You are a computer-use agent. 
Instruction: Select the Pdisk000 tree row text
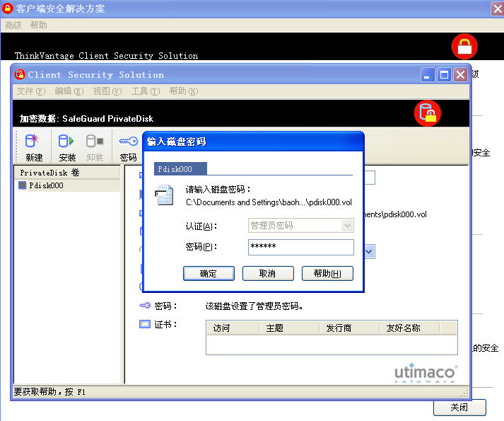click(46, 185)
